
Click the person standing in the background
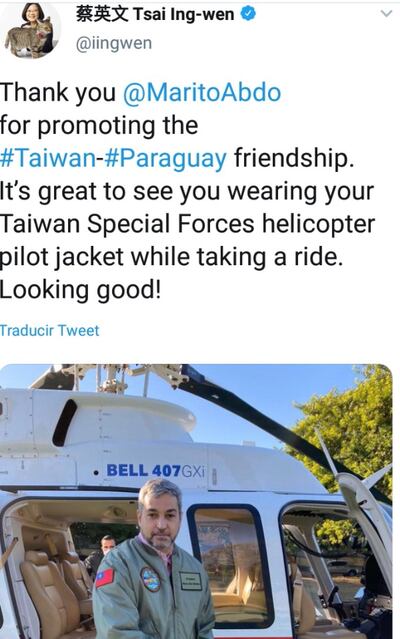click(100, 553)
